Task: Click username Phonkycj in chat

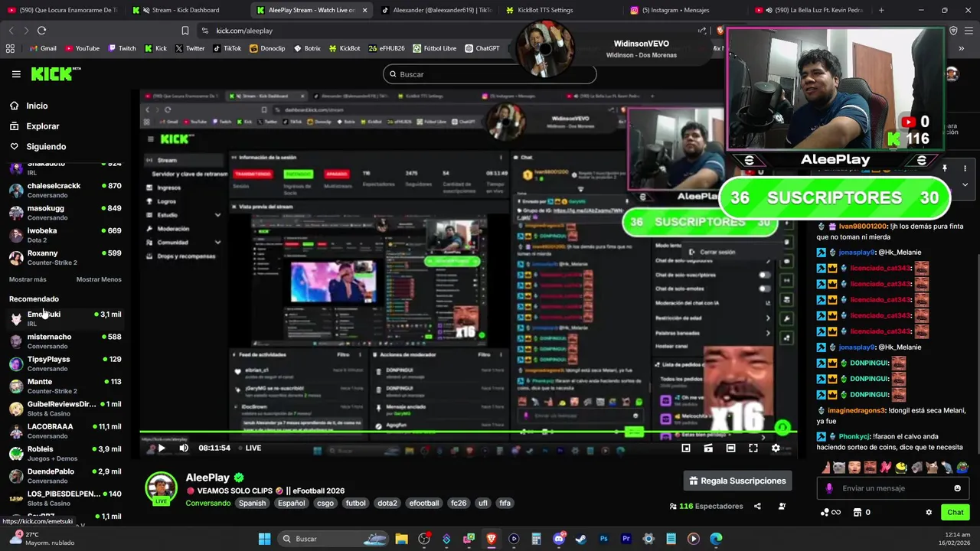Action: [x=854, y=436]
